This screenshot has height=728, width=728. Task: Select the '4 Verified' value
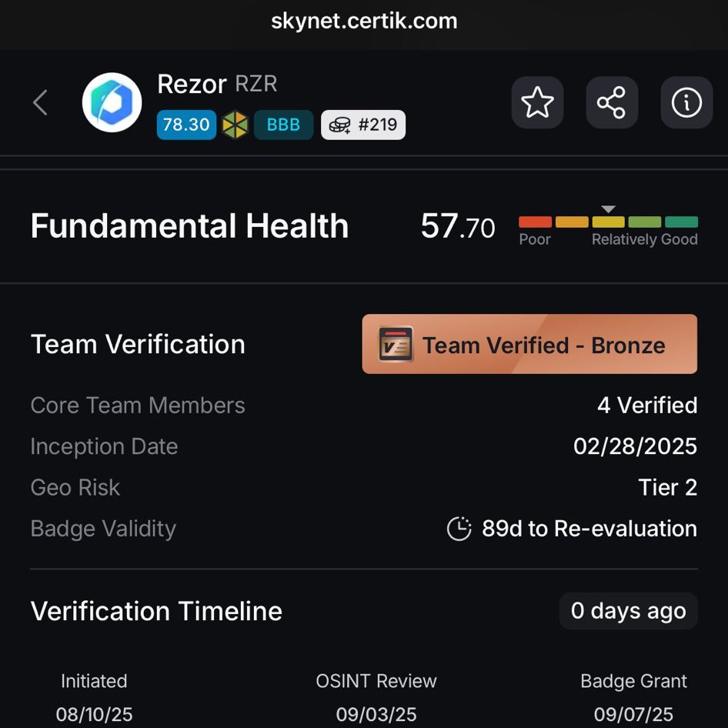coord(647,406)
